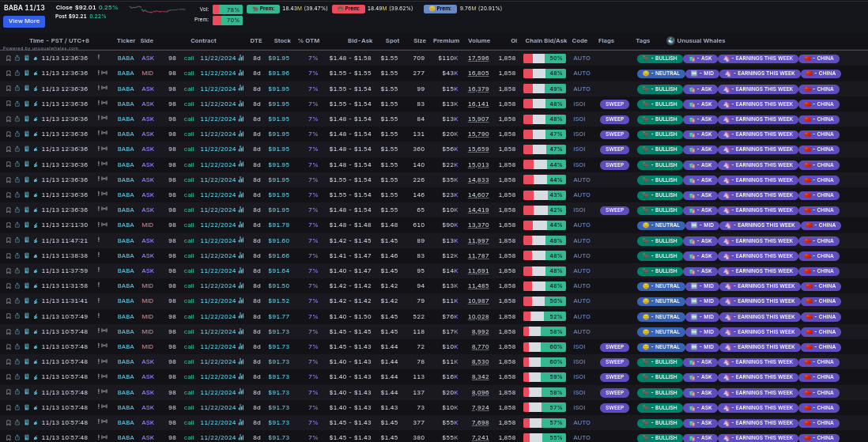Click the ISOI code on the 8,096 volume row

tap(579, 393)
